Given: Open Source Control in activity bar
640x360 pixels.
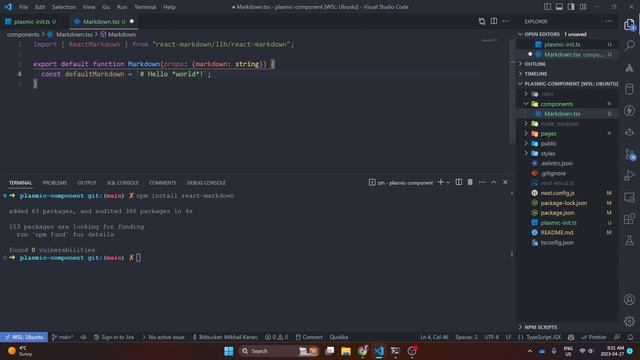Looking at the screenshot, I should point(629,154).
